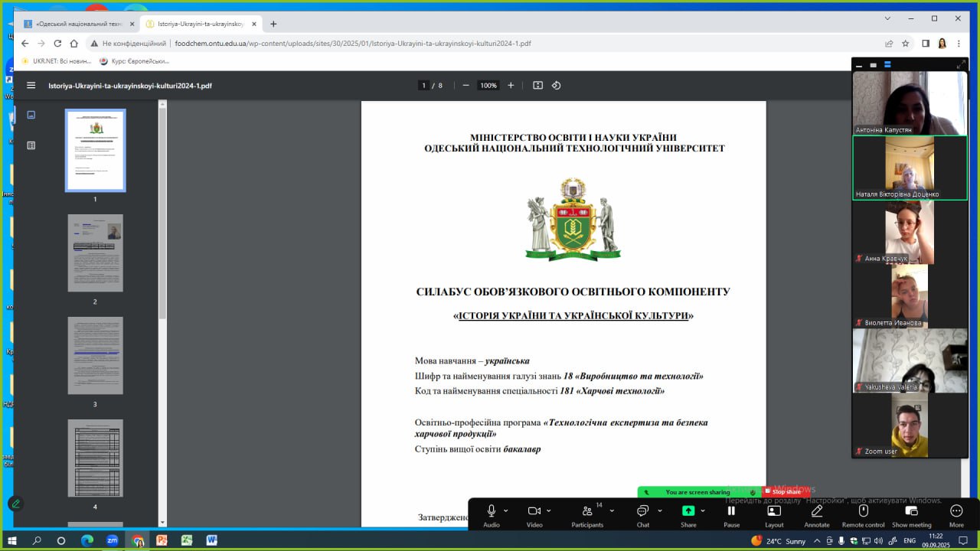
Task: Open the Zoom Chat window
Action: (x=642, y=515)
